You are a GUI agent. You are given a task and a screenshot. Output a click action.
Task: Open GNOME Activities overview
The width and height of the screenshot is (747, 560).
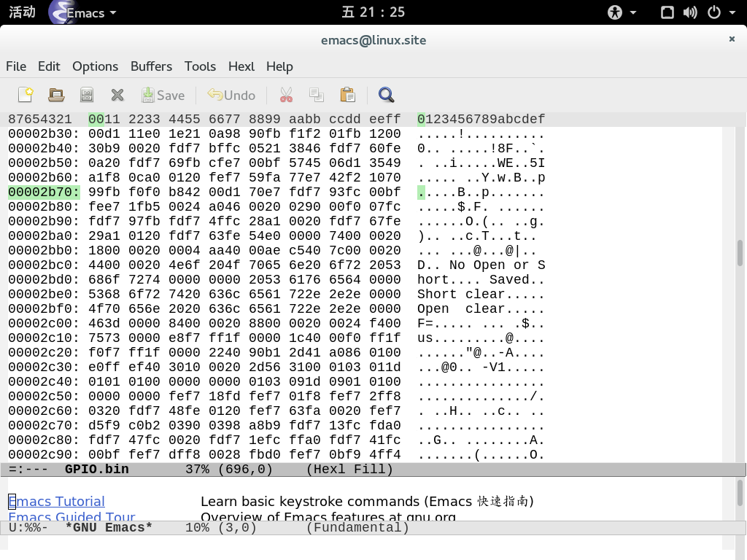(23, 12)
